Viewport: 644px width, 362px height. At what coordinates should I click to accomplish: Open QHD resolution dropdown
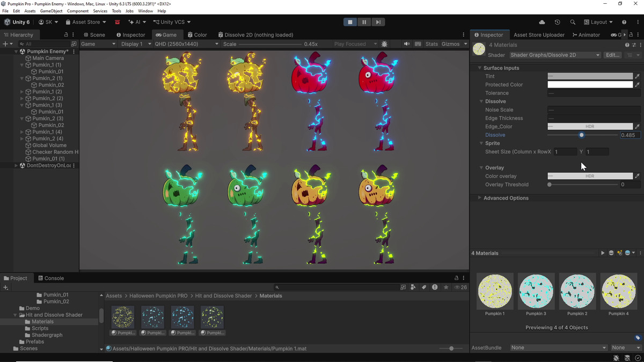pos(187,44)
